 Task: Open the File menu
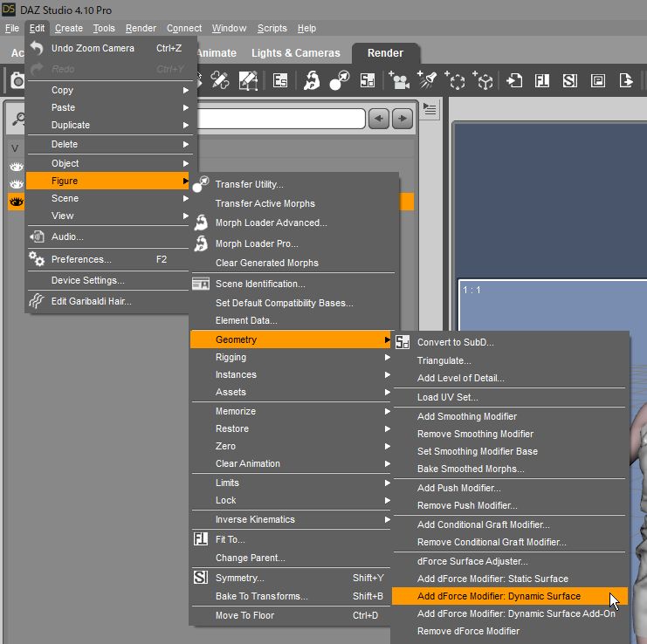(12, 28)
